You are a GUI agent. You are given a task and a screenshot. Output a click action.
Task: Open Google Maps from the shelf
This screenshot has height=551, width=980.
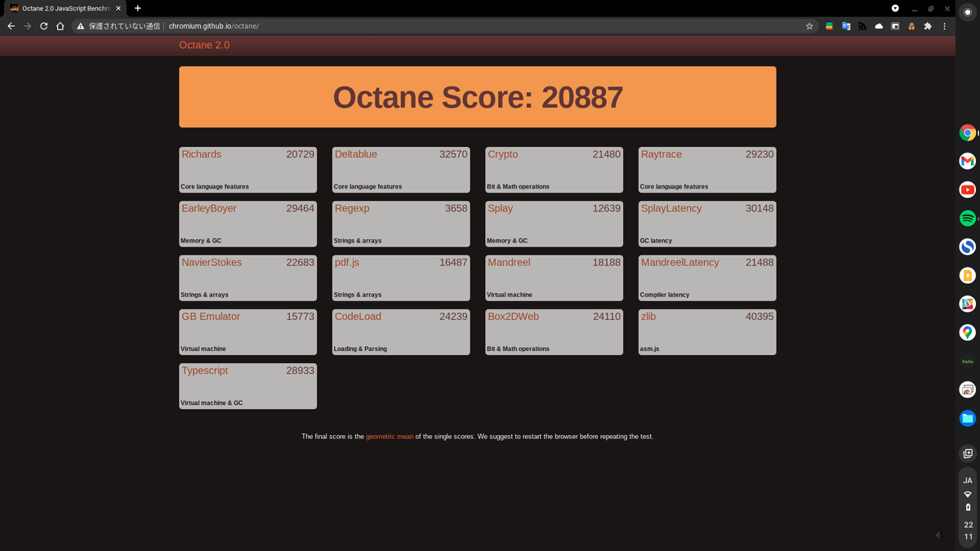coord(968,332)
